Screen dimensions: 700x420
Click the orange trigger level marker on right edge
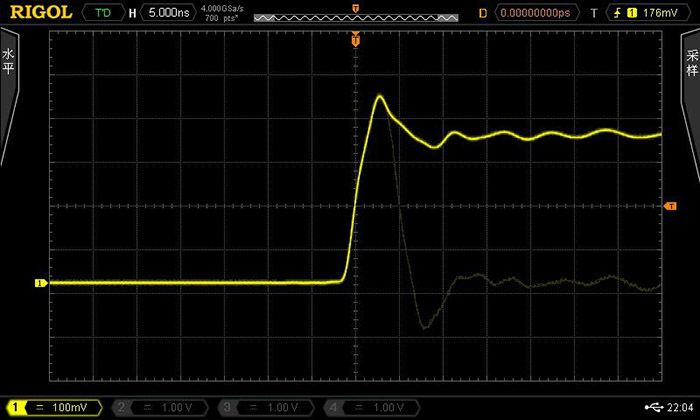click(x=671, y=206)
